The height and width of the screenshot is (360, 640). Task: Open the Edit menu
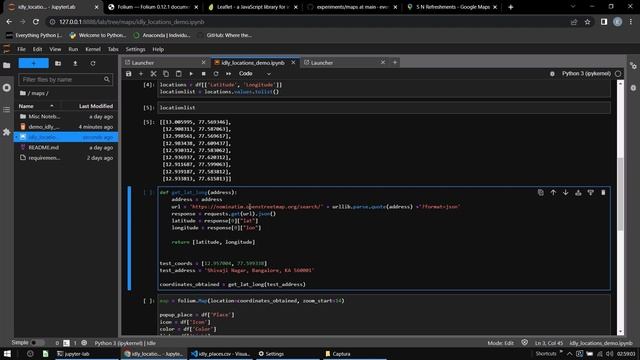(38, 49)
